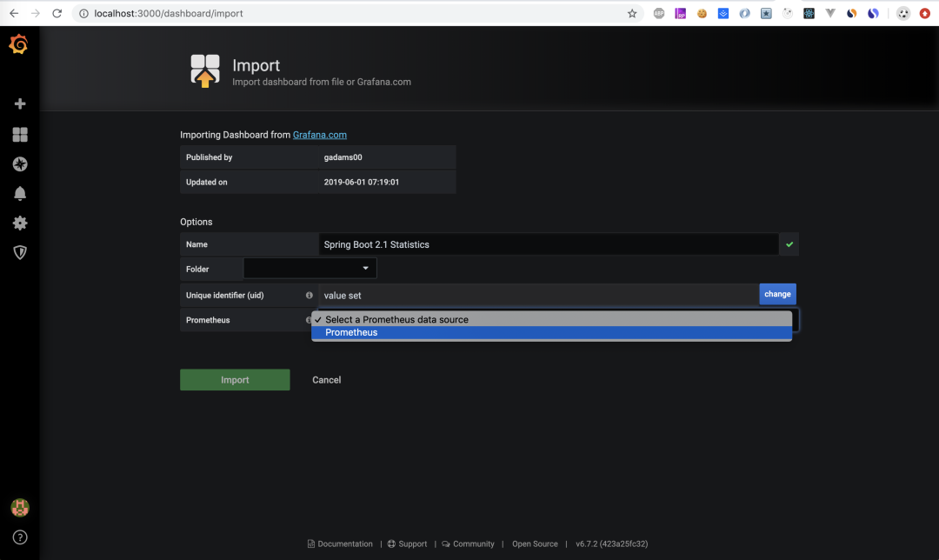Click the Import button
The width and height of the screenshot is (939, 560).
coord(235,380)
